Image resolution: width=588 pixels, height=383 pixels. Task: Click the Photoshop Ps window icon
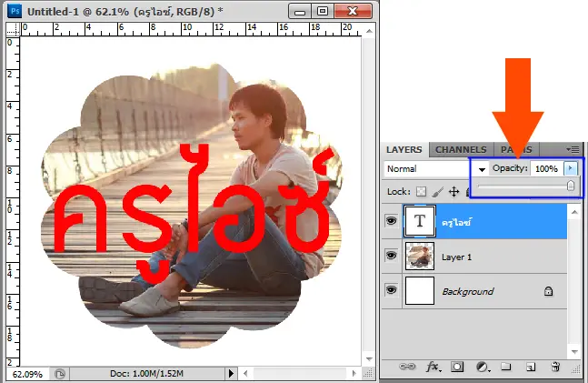tap(15, 11)
